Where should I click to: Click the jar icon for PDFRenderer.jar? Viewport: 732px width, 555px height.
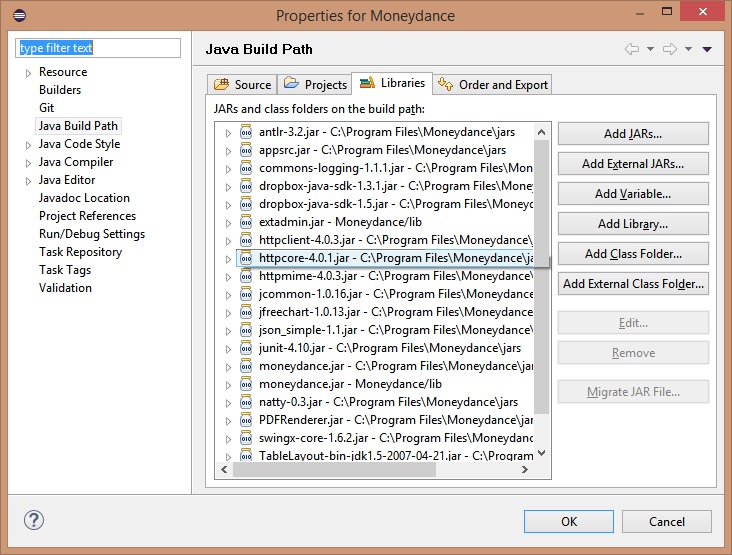pos(246,420)
